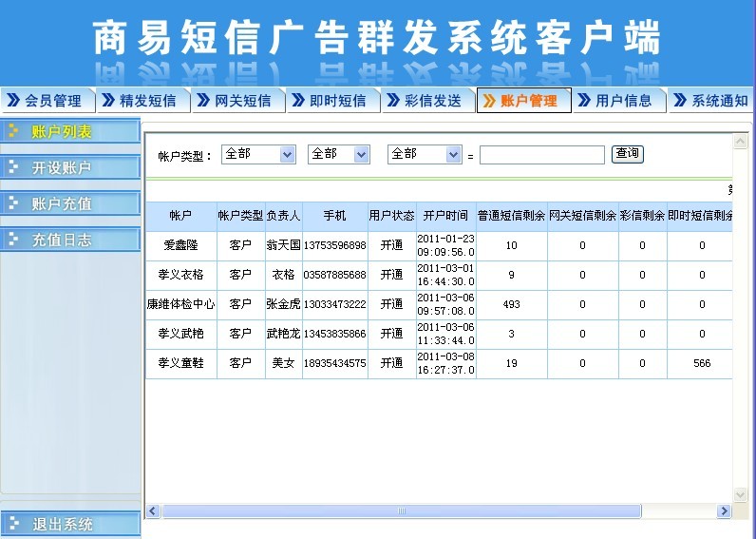Switch to the 精发短信 tab
The width and height of the screenshot is (756, 539).
pyautogui.click(x=142, y=101)
